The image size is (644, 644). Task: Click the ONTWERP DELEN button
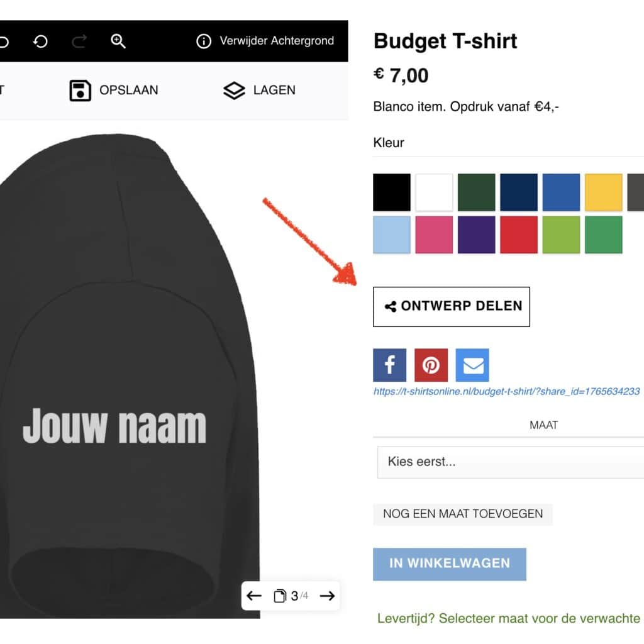tap(452, 307)
